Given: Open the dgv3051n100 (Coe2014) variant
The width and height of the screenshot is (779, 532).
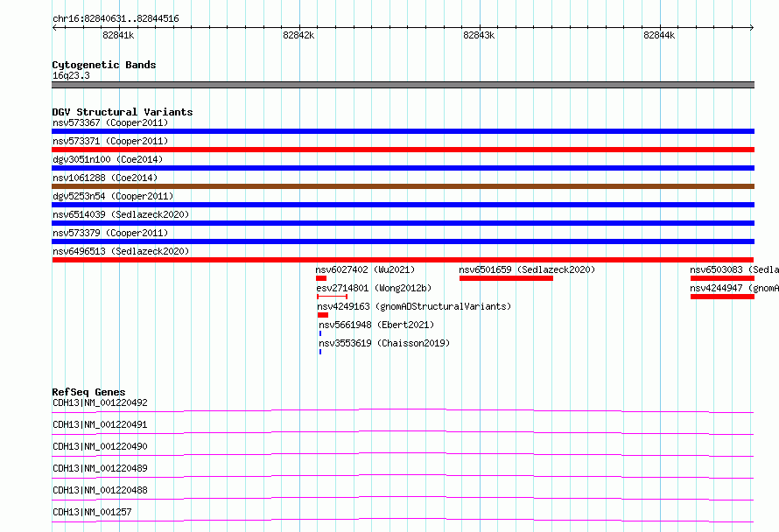Looking at the screenshot, I should click(x=108, y=159).
